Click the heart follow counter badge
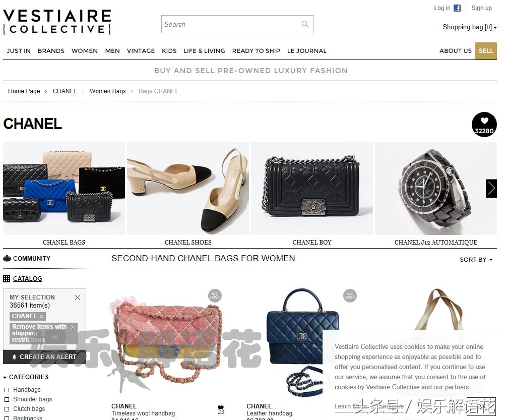Screen dimensions: 505x420 pos(484,125)
